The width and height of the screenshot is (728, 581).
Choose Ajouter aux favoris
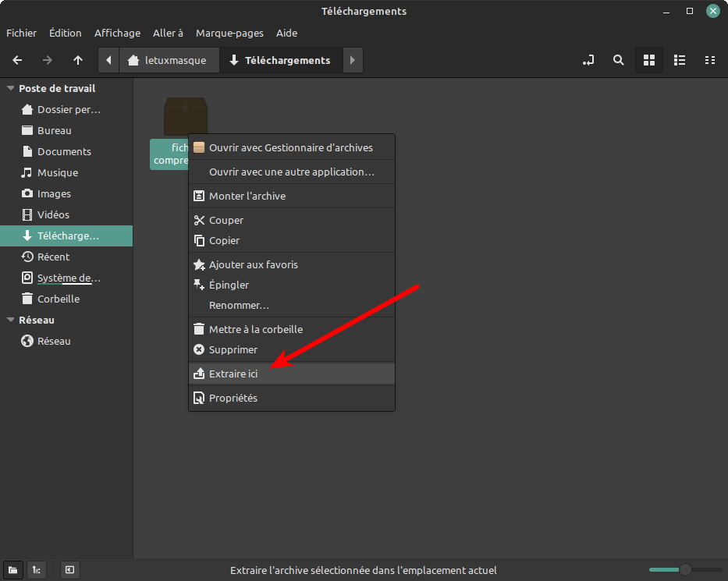click(292, 264)
